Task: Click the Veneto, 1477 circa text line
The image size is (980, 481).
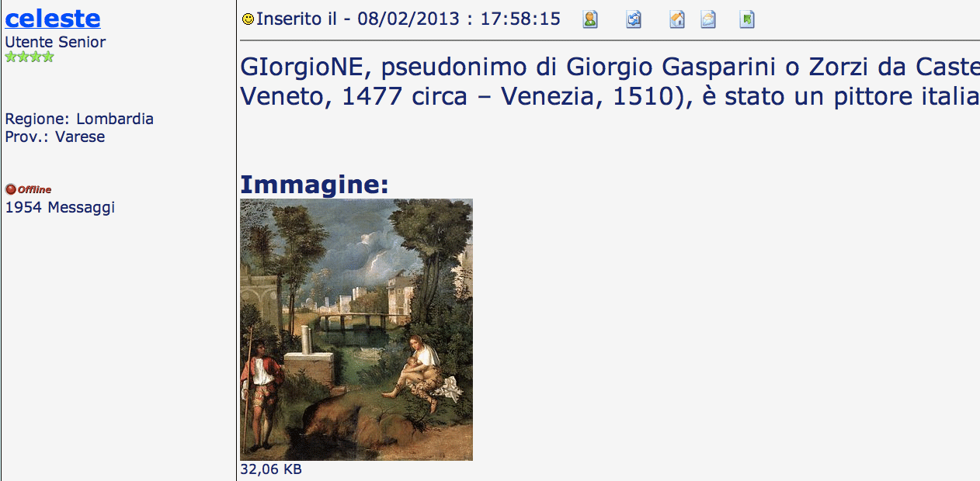Action: click(610, 97)
